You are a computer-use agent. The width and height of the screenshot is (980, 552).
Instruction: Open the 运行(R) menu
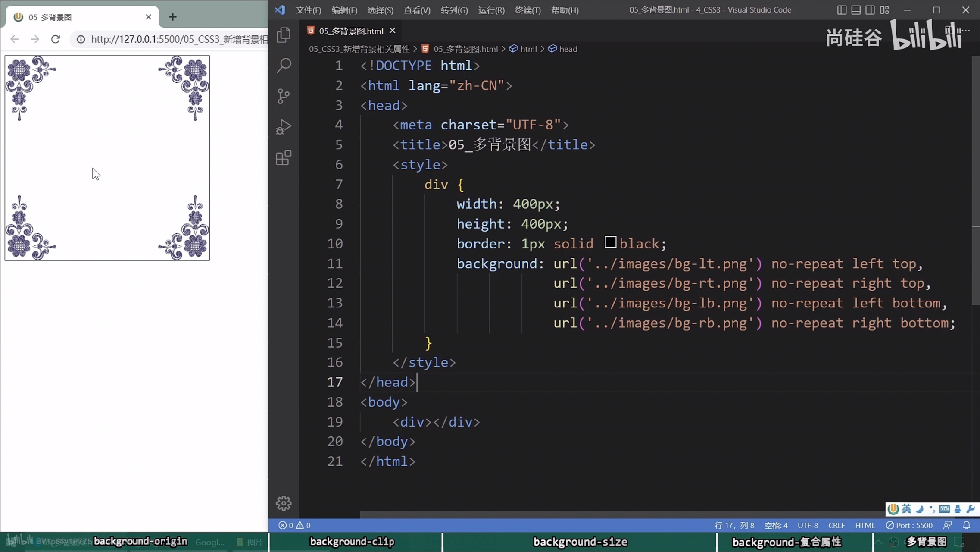click(x=491, y=10)
